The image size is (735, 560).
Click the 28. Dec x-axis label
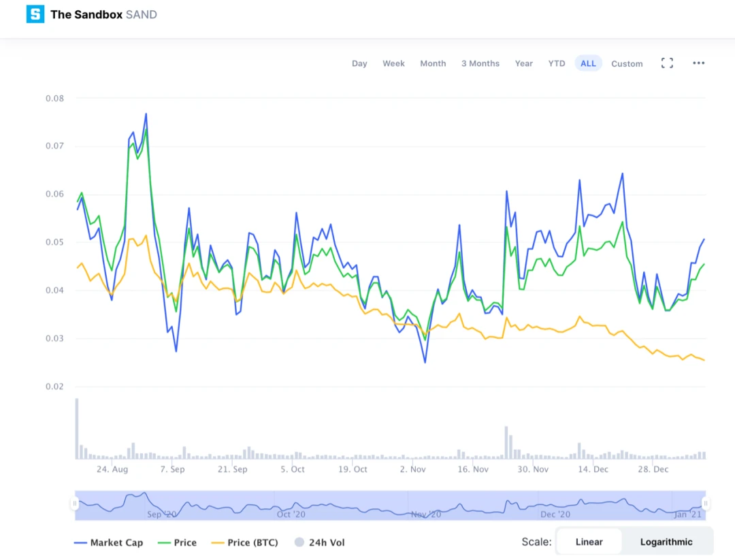click(653, 469)
